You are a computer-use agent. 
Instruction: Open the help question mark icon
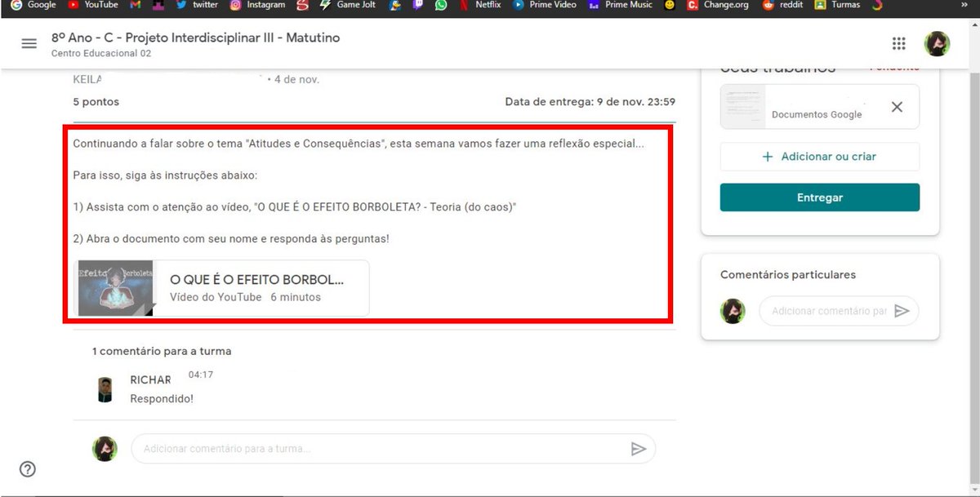[28, 469]
